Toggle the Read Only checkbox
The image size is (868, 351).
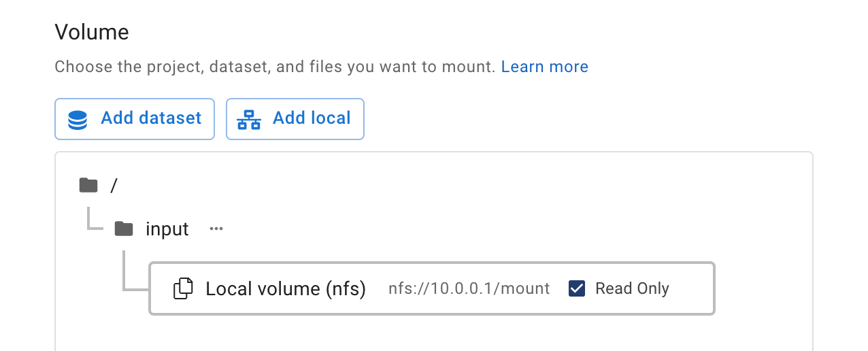577,288
